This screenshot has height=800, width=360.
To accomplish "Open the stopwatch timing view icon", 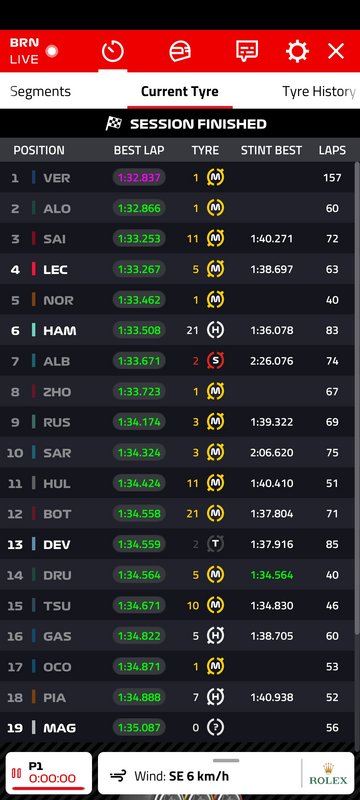I will point(113,52).
